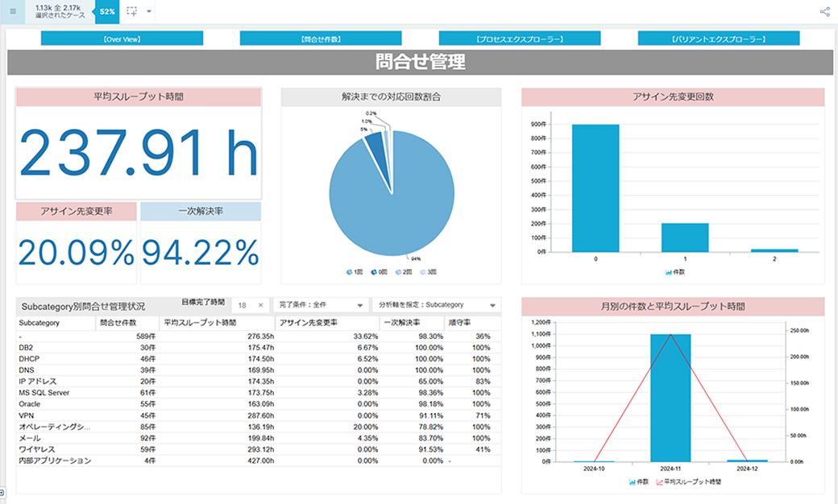This screenshot has width=838, height=504.
Task: Open the 完了条件：全件 dropdown
Action: [x=321, y=306]
